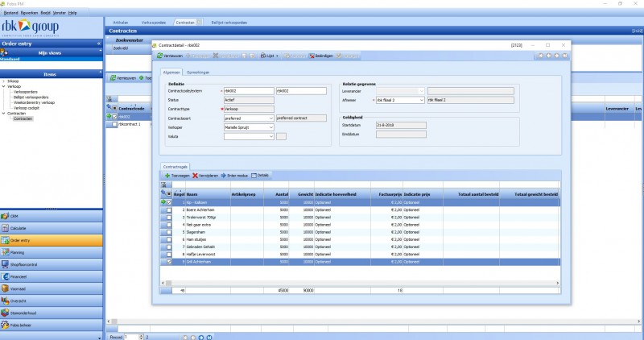Go to last record in Contractdetail navigation
Viewport: 644px width, 340px height.
(565, 56)
